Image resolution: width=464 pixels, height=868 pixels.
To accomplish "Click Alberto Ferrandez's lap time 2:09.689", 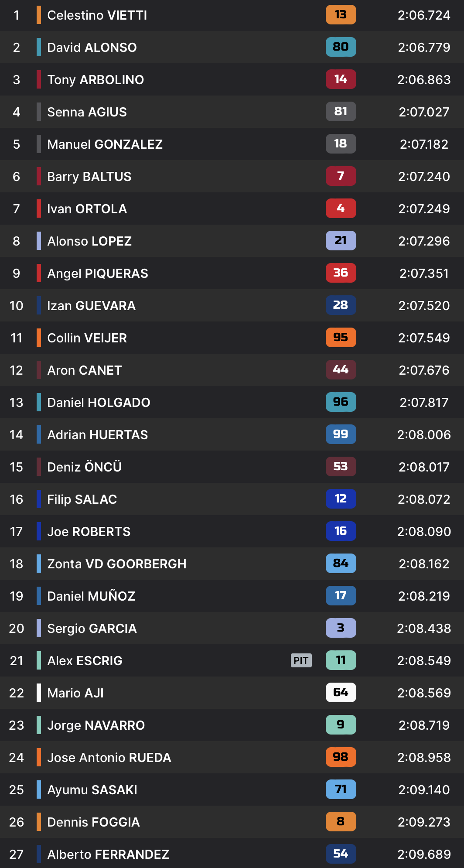I will pyautogui.click(x=424, y=854).
